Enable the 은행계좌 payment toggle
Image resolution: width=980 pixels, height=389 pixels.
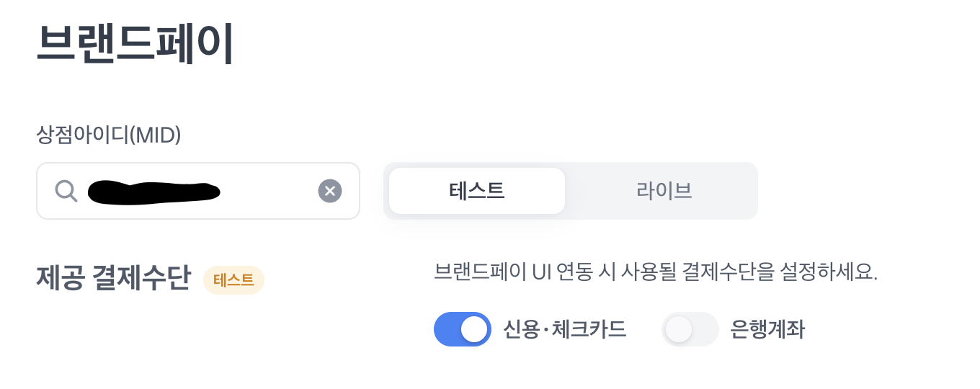click(690, 329)
